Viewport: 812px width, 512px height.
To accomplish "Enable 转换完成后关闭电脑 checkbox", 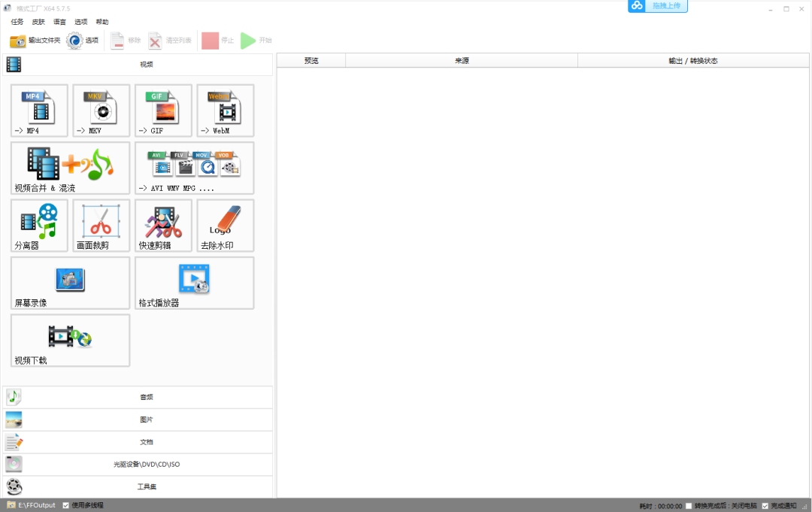I will coord(689,506).
